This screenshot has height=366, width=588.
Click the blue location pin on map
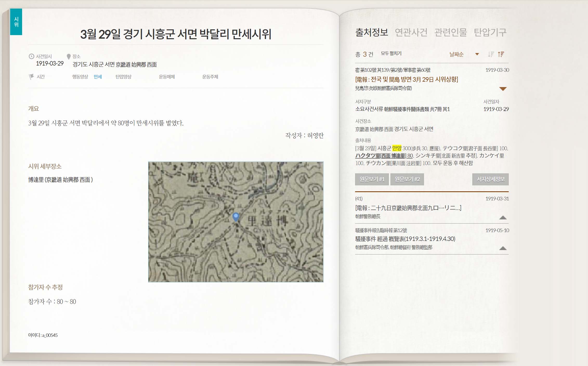(x=236, y=217)
